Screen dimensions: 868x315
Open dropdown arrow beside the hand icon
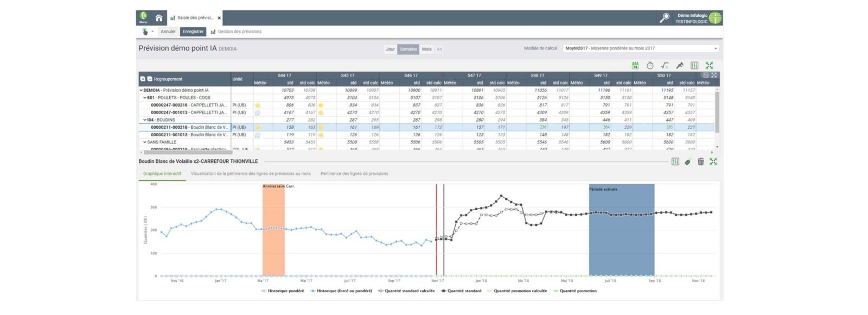tap(152, 31)
